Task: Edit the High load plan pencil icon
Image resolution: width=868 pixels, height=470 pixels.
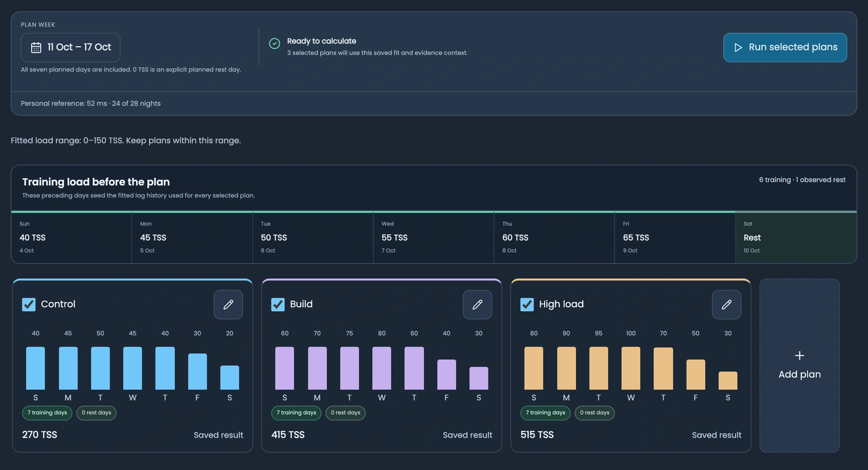Action: [726, 305]
